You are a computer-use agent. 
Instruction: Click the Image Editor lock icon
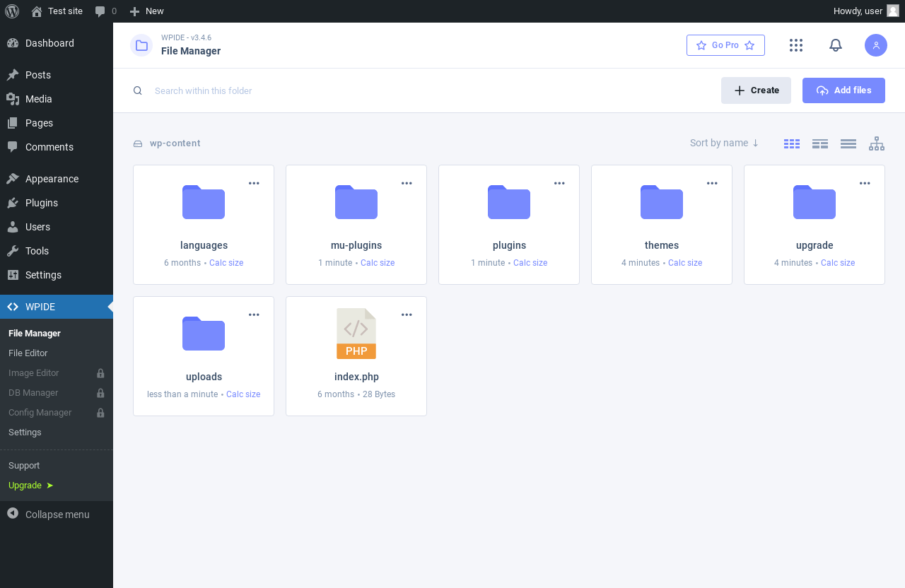(x=100, y=373)
